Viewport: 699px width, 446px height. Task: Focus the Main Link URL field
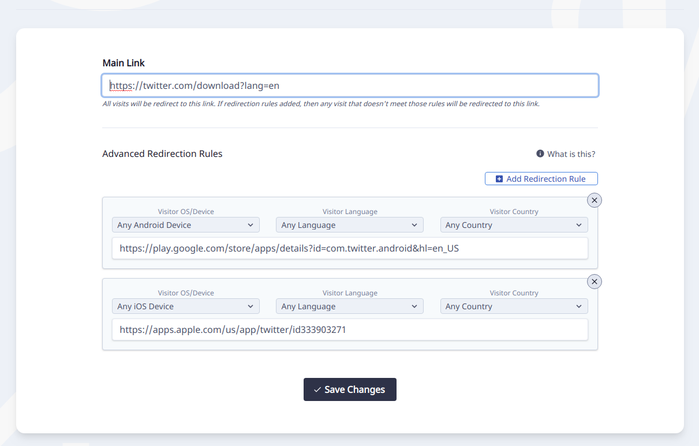pos(350,85)
